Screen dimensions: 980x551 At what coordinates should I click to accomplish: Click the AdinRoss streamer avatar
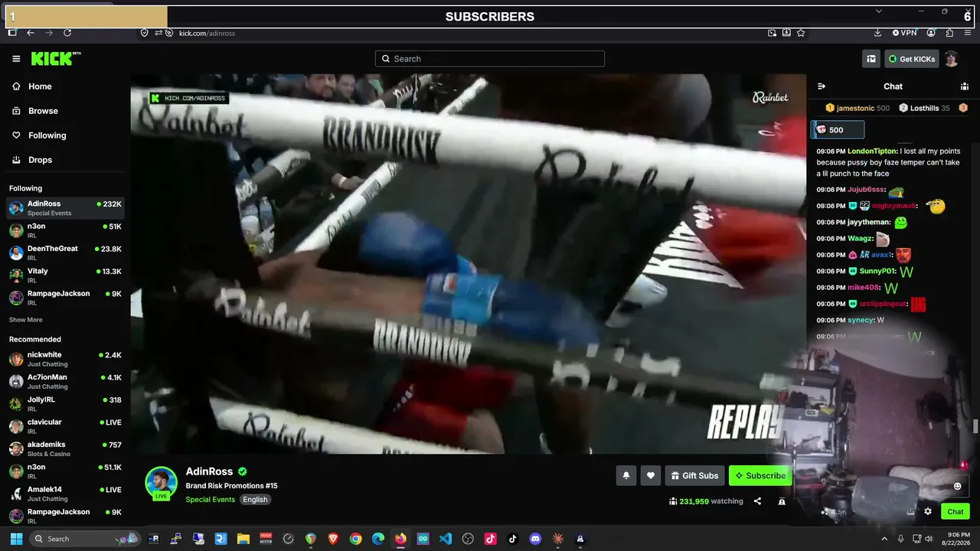coord(161,482)
